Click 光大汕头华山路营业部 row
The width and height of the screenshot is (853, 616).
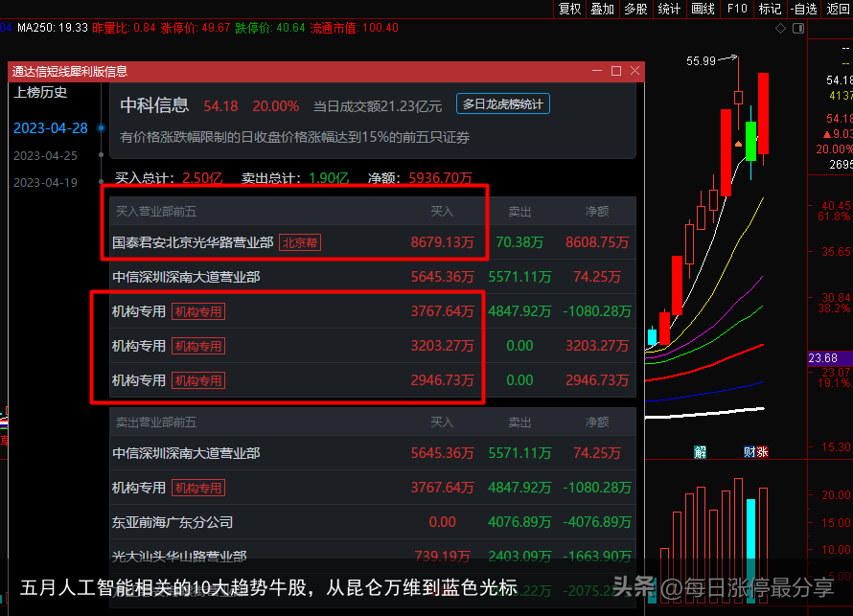373,557
